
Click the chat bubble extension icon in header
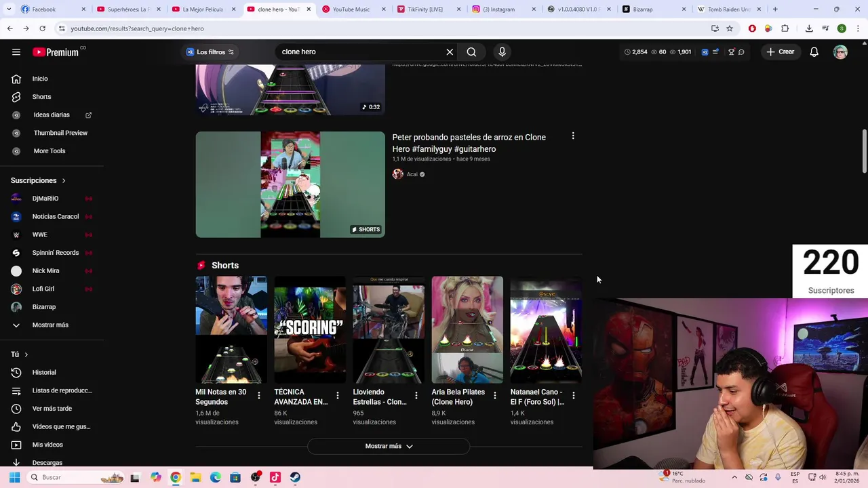coord(741,52)
